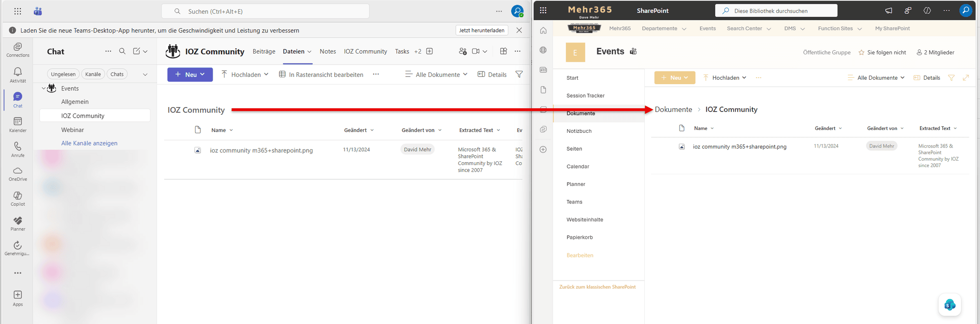Follow the site via star Sie folgen nicht
Viewport: 980px width, 324px height.
882,52
